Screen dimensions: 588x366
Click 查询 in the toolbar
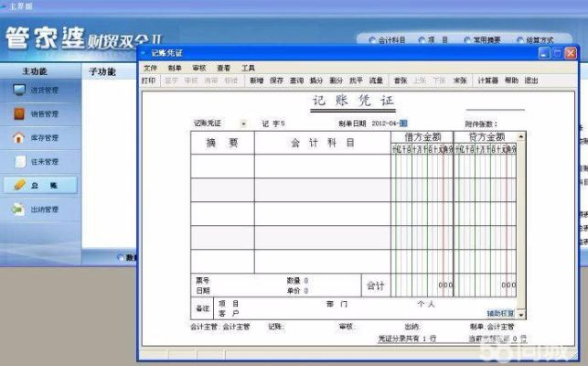(x=296, y=81)
